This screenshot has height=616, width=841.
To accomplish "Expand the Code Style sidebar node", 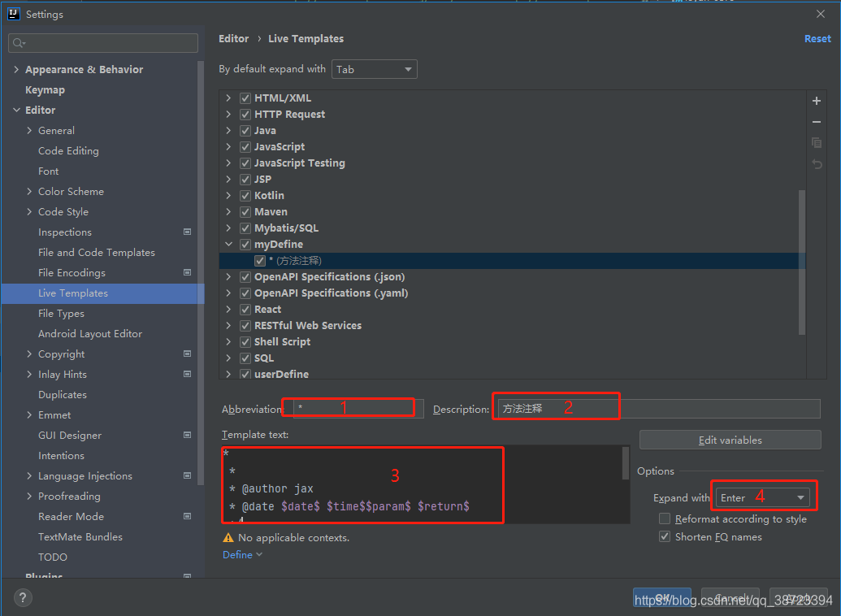I will [29, 211].
